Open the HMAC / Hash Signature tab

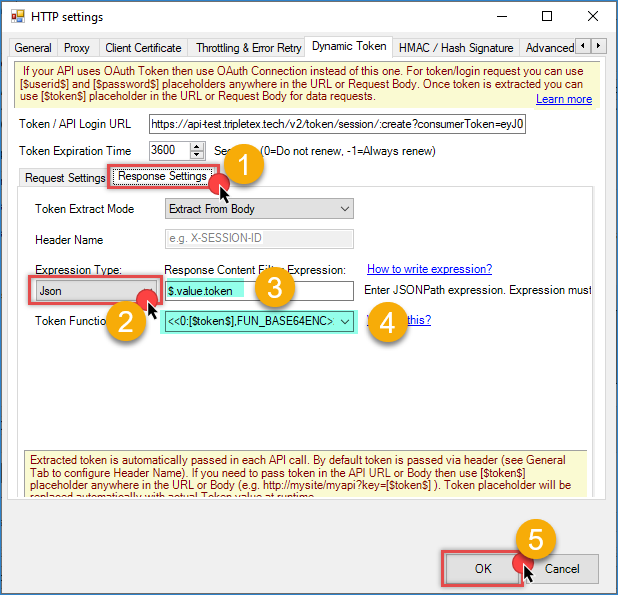coord(455,48)
